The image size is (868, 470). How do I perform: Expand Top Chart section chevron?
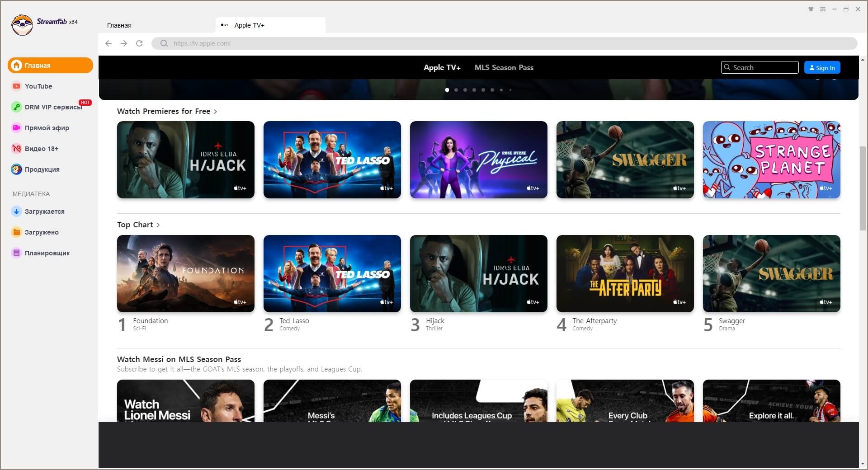click(158, 225)
